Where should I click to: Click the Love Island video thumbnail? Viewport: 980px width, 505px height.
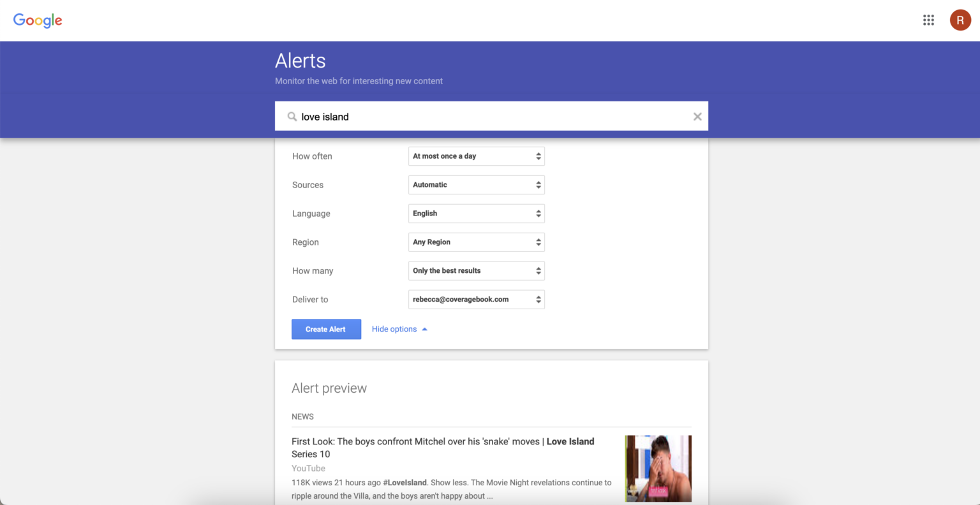click(x=658, y=468)
